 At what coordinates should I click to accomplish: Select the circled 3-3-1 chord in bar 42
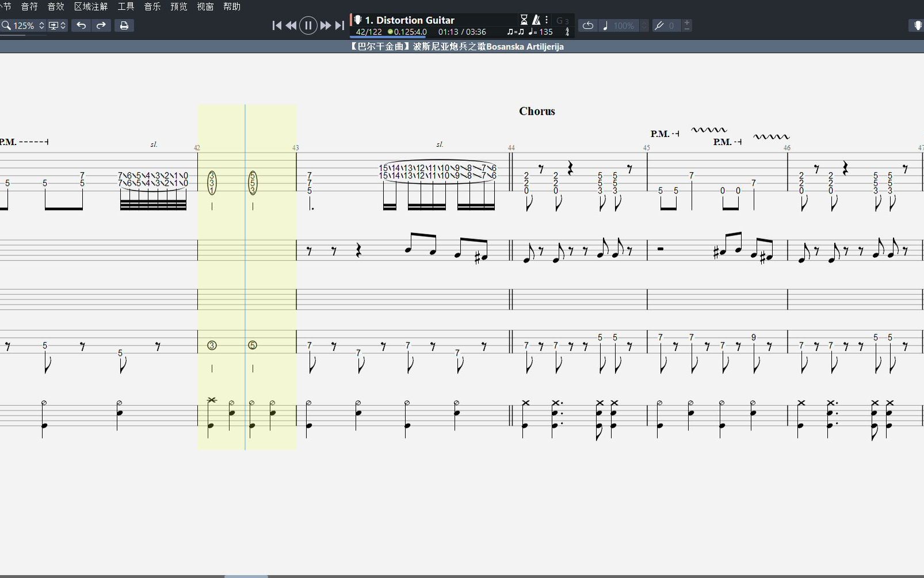pos(212,182)
